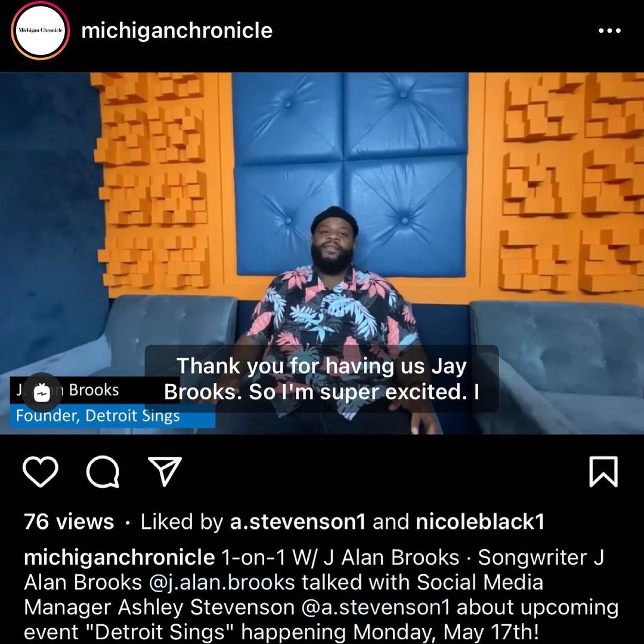Tap the Founder, Detroit Sings banner
The image size is (644, 644).
click(x=112, y=416)
